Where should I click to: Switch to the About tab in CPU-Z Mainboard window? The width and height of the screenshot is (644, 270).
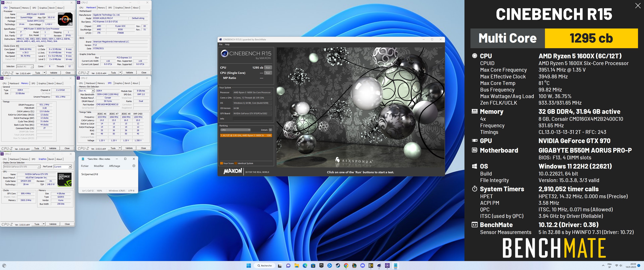136,8
